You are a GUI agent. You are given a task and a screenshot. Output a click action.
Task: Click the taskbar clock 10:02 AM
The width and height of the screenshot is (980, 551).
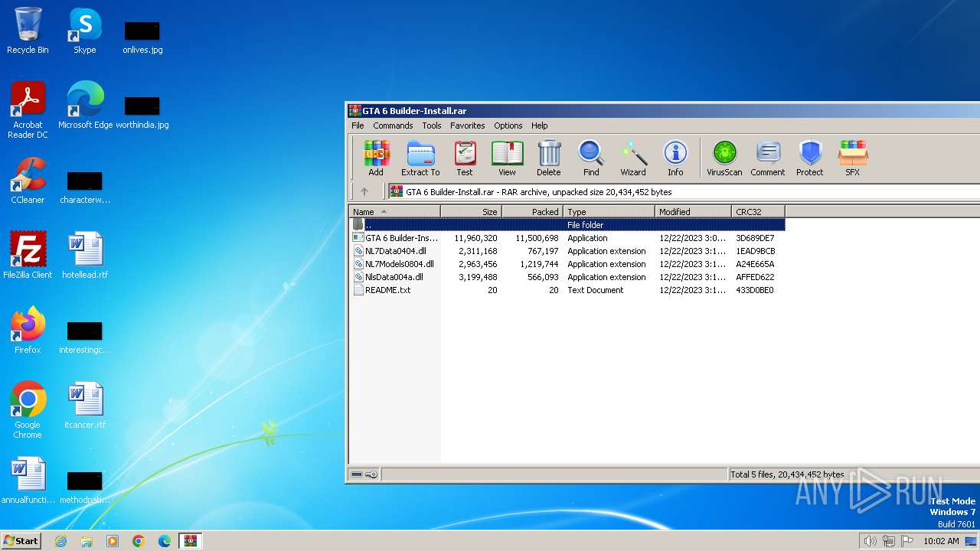coord(941,541)
